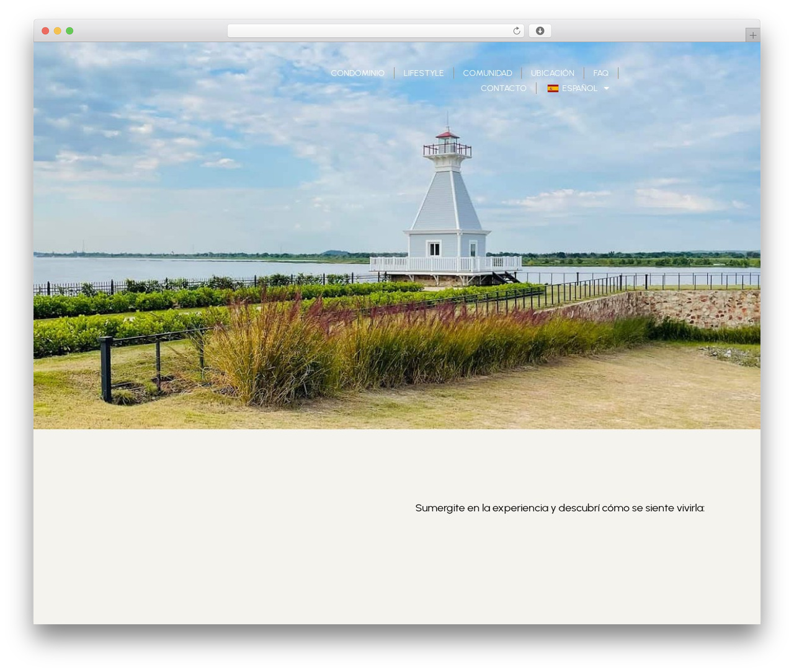The height and width of the screenshot is (672, 794).
Task: Choose the Español language label
Action: [579, 89]
